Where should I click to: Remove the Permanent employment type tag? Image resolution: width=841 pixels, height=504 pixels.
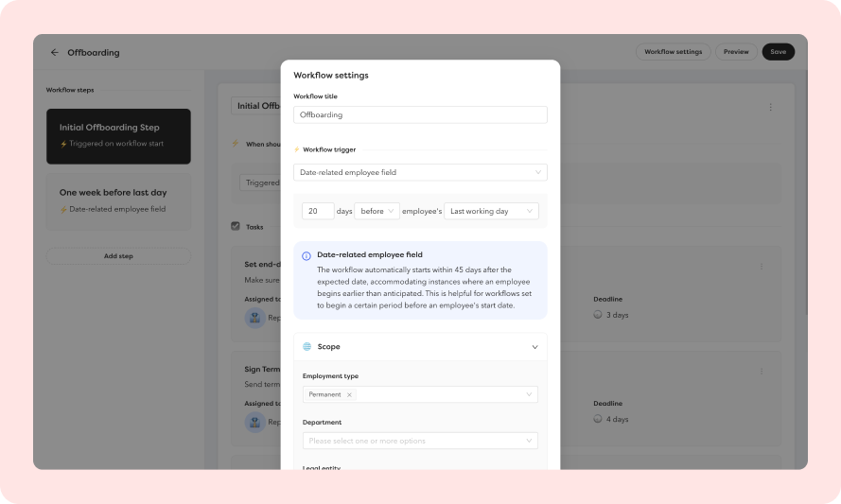(349, 394)
